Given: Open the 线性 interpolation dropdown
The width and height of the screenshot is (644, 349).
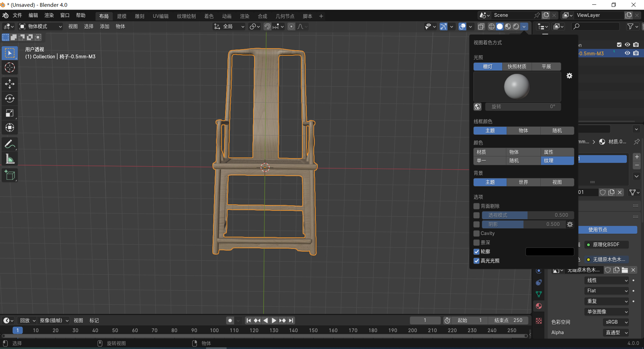Looking at the screenshot, I should point(607,281).
